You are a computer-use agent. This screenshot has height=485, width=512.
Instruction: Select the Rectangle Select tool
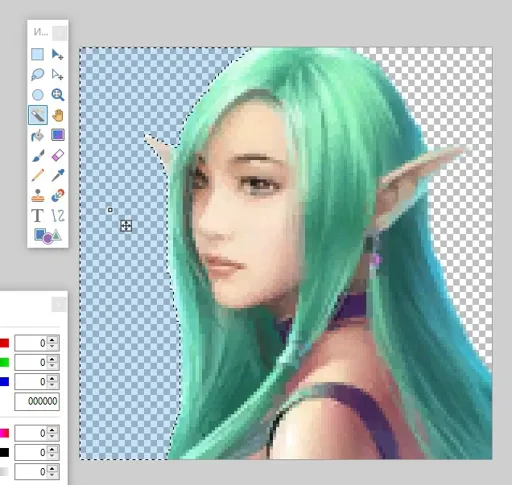(x=37, y=54)
